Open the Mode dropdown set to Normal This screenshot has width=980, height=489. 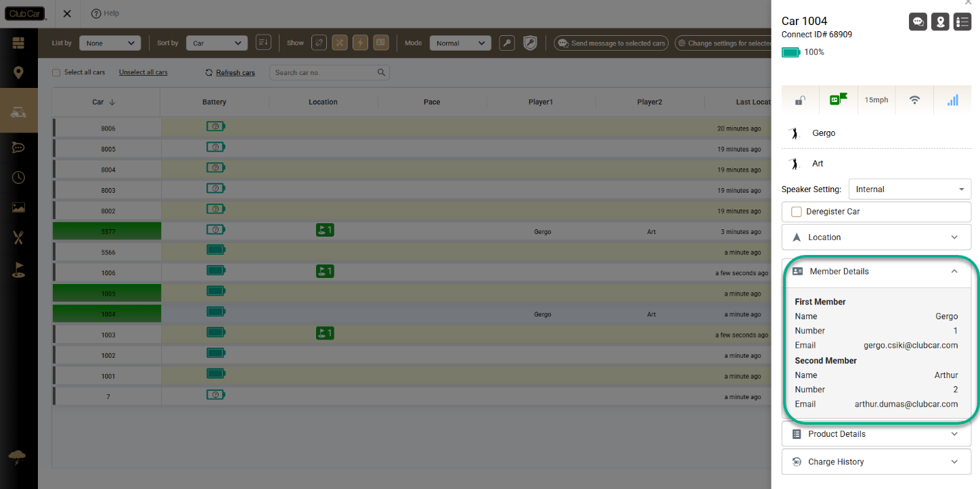[x=460, y=43]
